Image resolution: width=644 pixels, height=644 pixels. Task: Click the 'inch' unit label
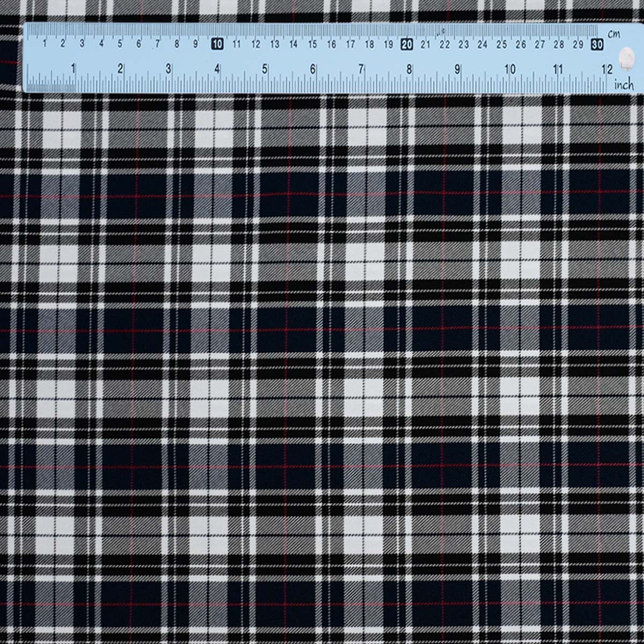[x=624, y=84]
